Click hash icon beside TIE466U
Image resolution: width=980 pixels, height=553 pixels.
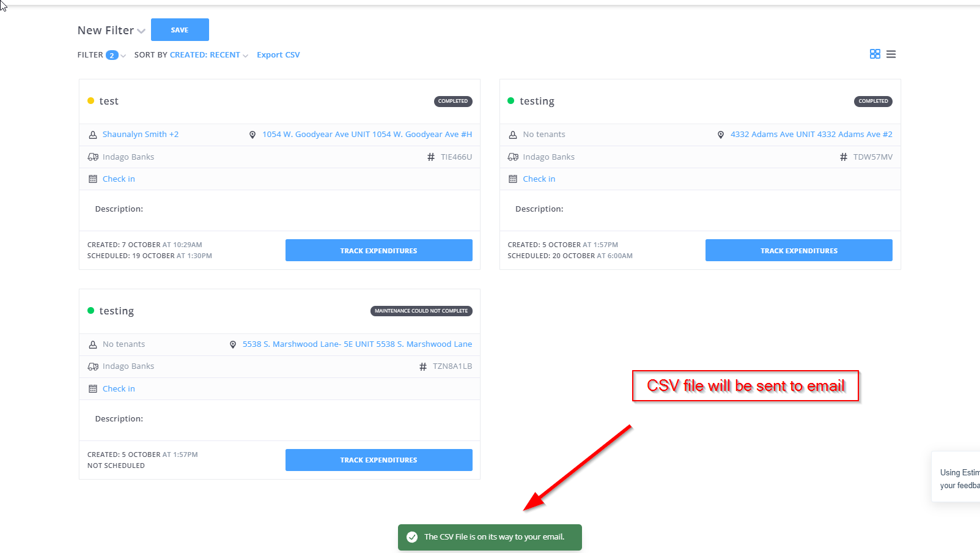431,157
